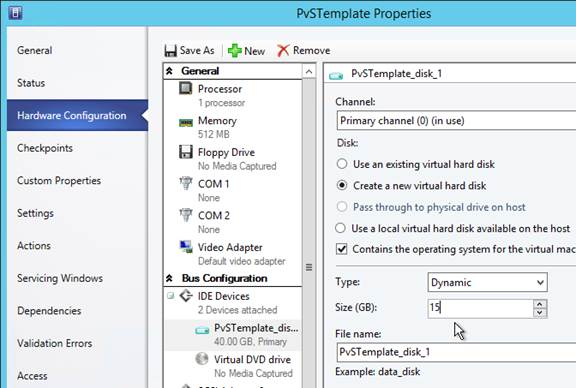Click the red Remove X icon
The image size is (576, 388).
click(283, 51)
